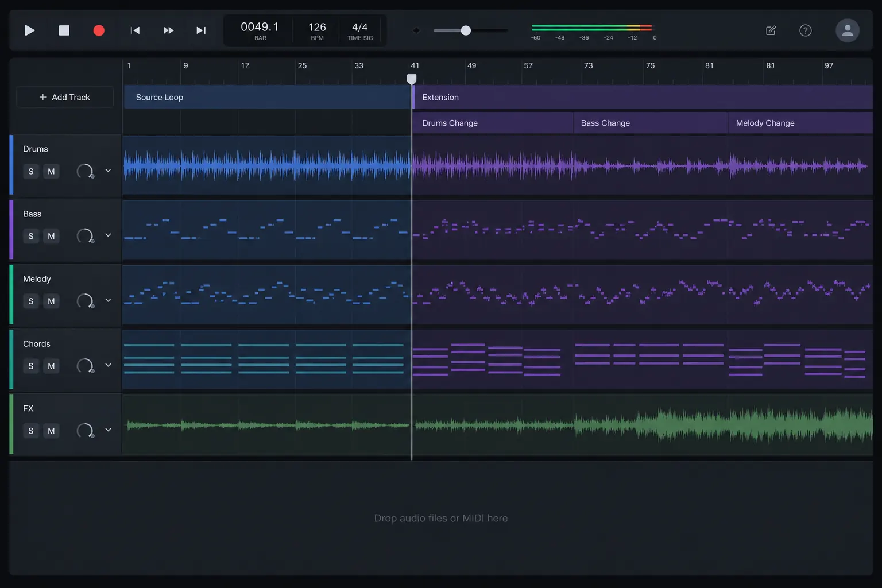882x588 pixels.
Task: Select the blue Bass MIDI source clip
Action: point(267,230)
